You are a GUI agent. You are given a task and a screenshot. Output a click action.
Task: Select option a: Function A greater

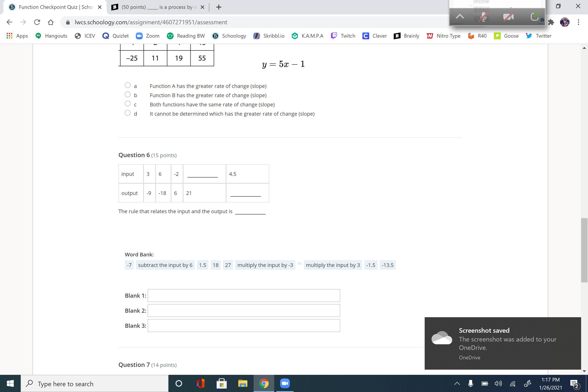[127, 85]
